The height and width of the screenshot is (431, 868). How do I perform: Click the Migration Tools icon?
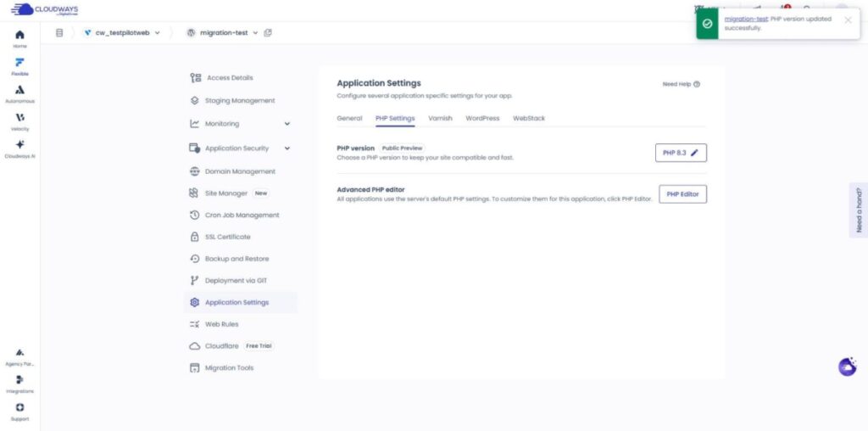194,368
